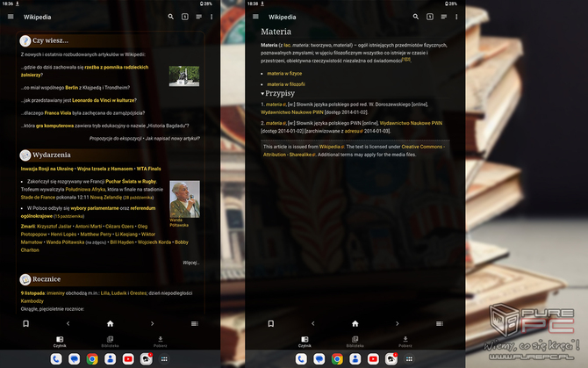Screen dimensions: 588x368
Task: Open Wanda Półtawska portrait thumbnail
Action: [x=184, y=199]
